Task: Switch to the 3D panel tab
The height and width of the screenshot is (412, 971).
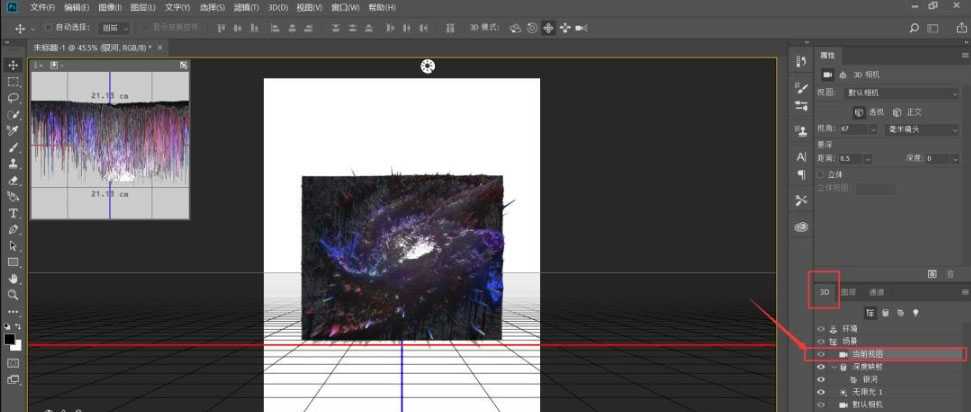Action: point(825,292)
